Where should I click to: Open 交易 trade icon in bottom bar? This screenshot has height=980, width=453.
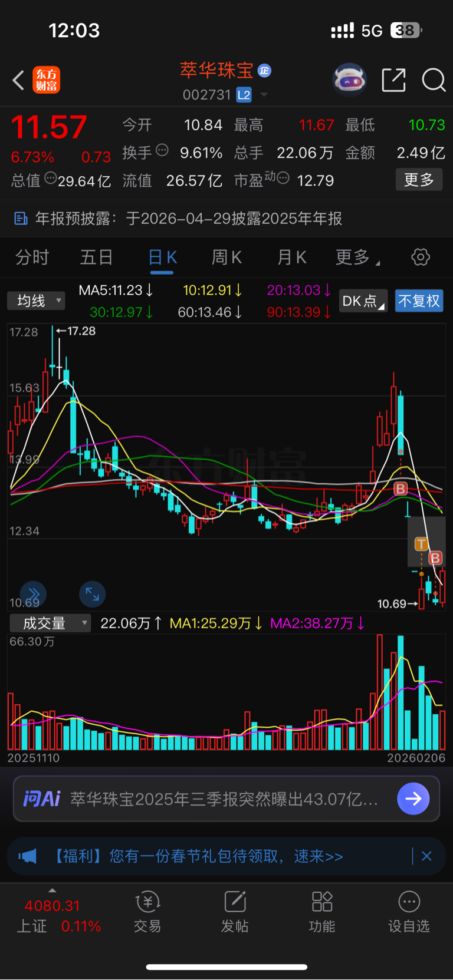[147, 912]
